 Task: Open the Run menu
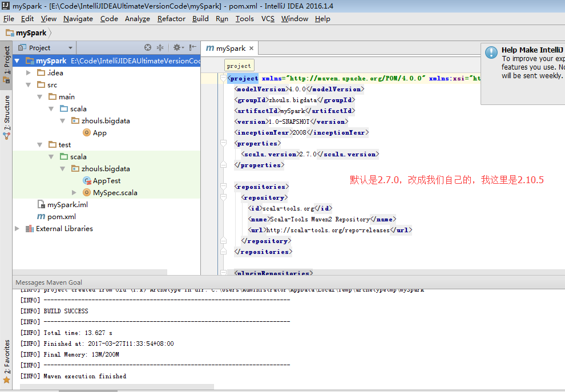[222, 19]
